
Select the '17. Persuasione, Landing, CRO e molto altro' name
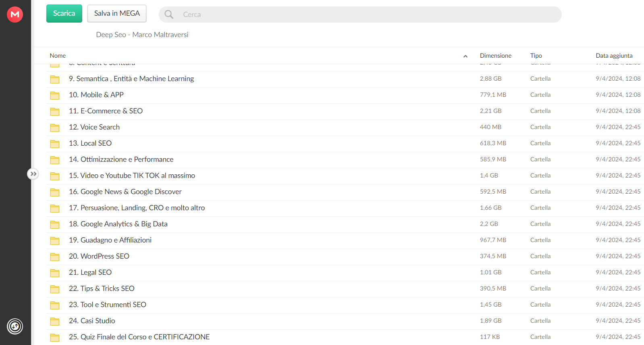pos(137,208)
